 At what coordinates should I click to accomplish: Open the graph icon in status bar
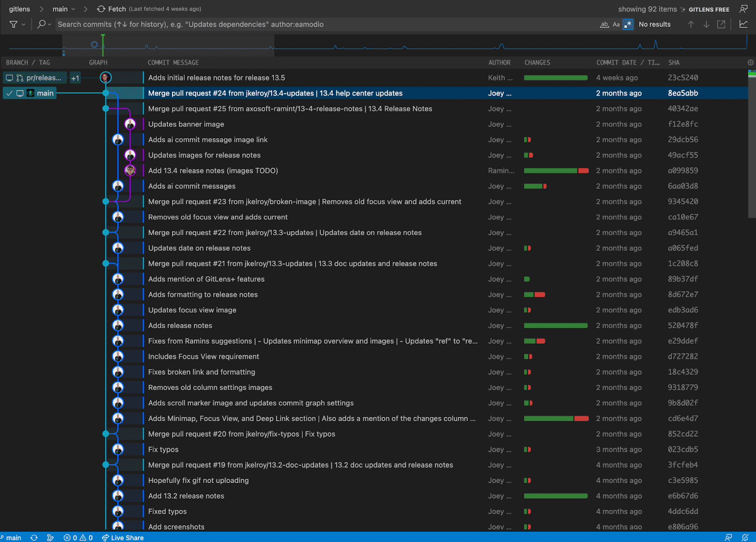tap(51, 537)
